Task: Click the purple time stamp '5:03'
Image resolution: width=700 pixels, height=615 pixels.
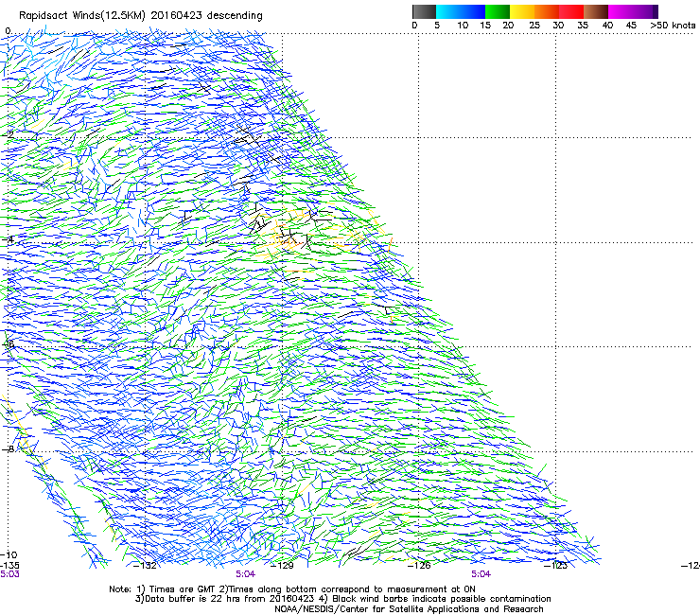Action: (9, 574)
